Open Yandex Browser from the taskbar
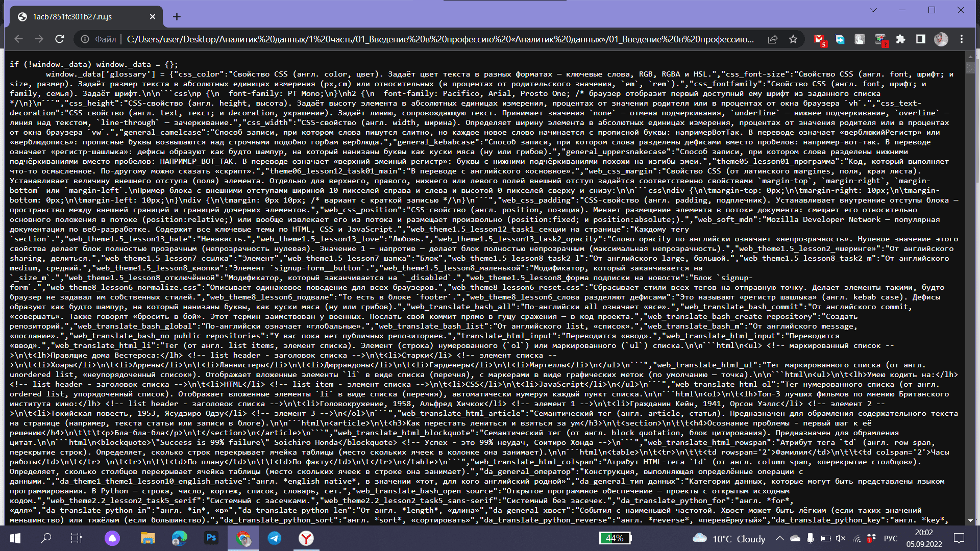 (x=306, y=538)
